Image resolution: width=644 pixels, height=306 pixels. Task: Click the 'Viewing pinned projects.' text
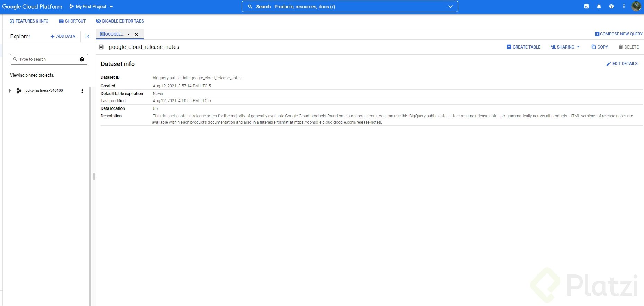tap(32, 75)
